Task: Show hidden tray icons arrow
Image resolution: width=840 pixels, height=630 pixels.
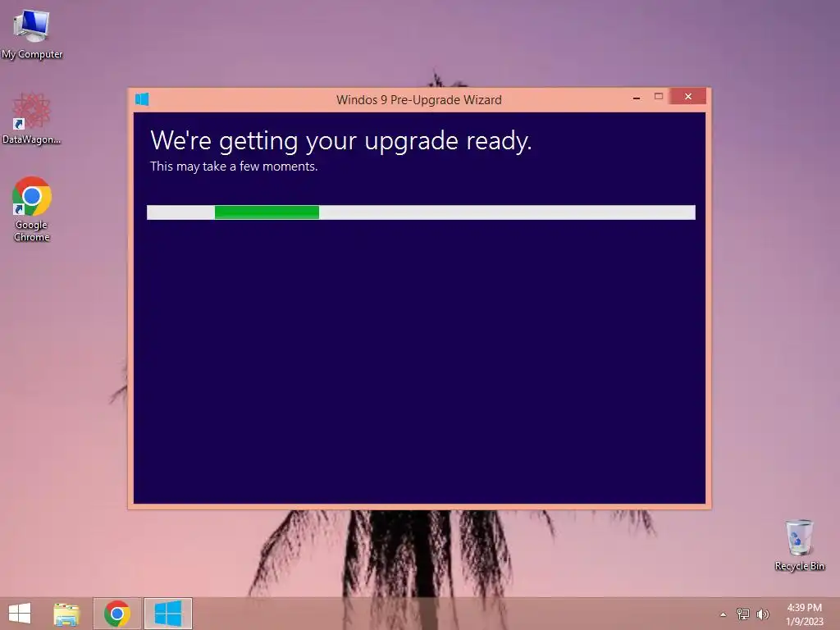Action: tap(724, 614)
